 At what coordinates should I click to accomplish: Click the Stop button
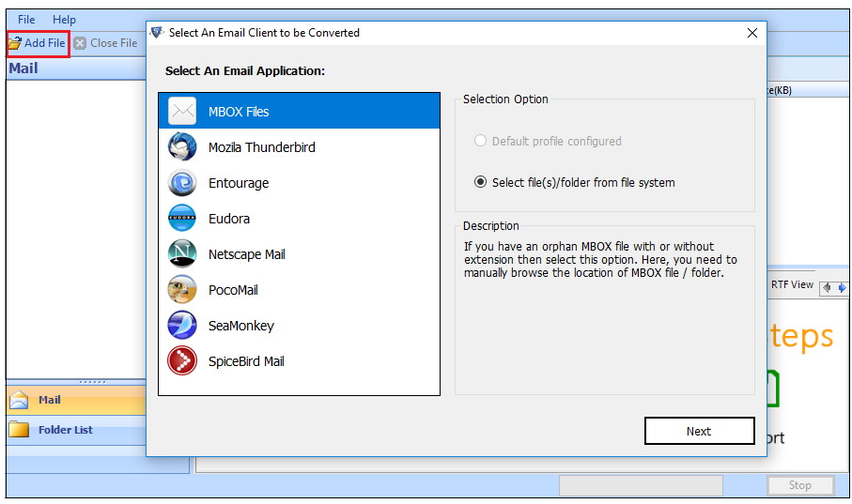[799, 485]
